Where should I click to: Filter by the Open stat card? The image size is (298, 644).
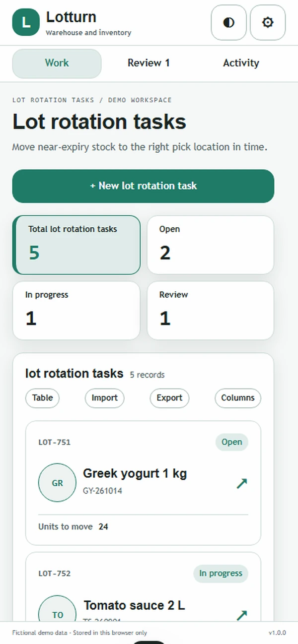click(x=211, y=245)
